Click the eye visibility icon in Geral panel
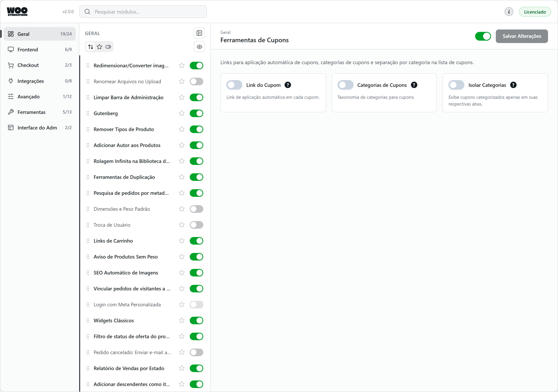558x392 pixels. tap(199, 47)
